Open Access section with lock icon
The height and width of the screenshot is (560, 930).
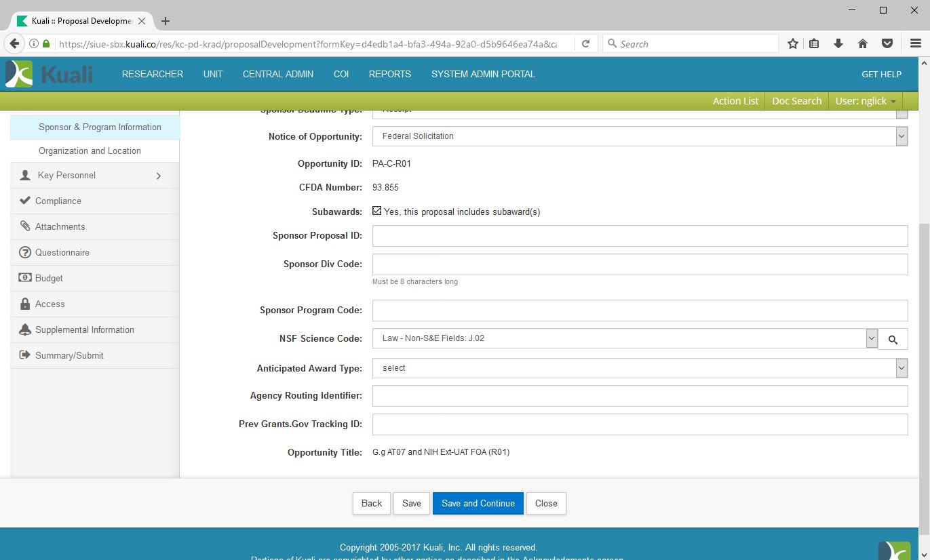pos(50,304)
